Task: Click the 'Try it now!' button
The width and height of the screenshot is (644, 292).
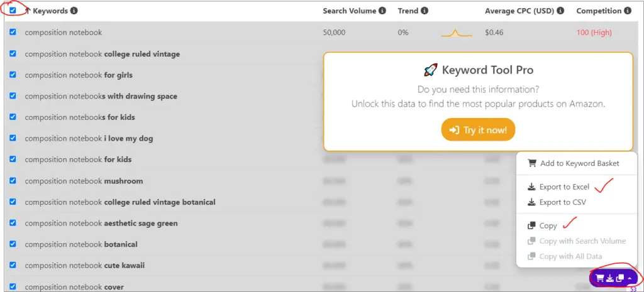Action: pyautogui.click(x=478, y=130)
